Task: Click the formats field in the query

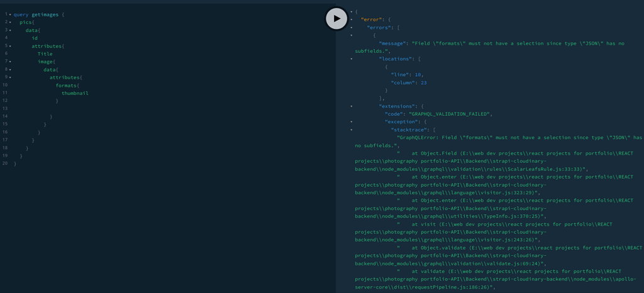Action: [x=66, y=86]
